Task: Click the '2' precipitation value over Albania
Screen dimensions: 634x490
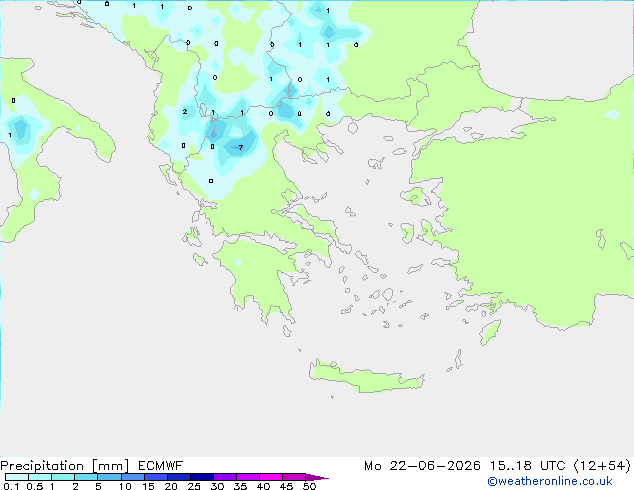Action: pos(185,112)
